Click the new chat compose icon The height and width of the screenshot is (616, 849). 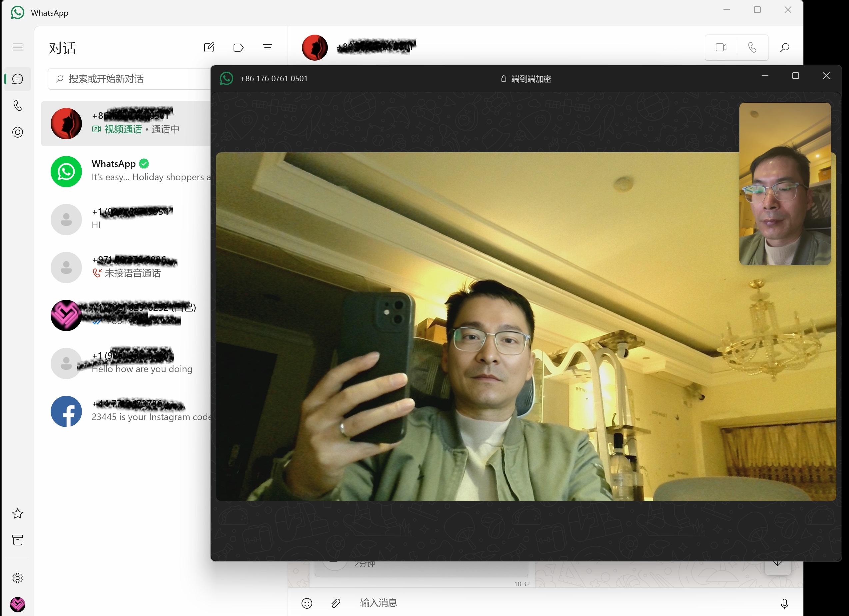point(209,48)
